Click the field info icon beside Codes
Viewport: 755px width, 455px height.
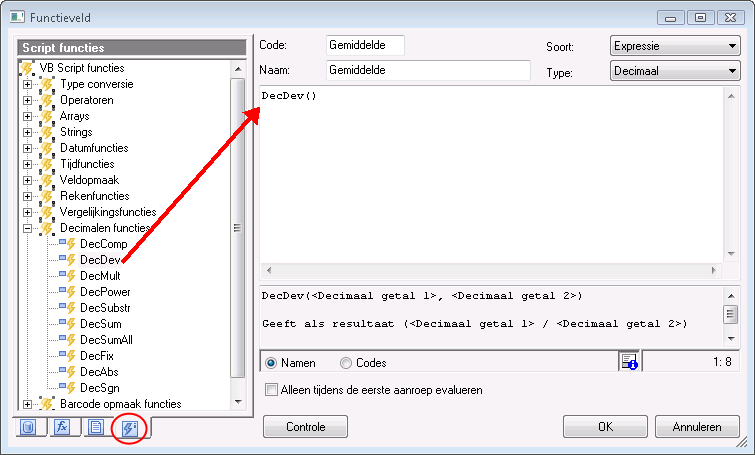coord(629,362)
